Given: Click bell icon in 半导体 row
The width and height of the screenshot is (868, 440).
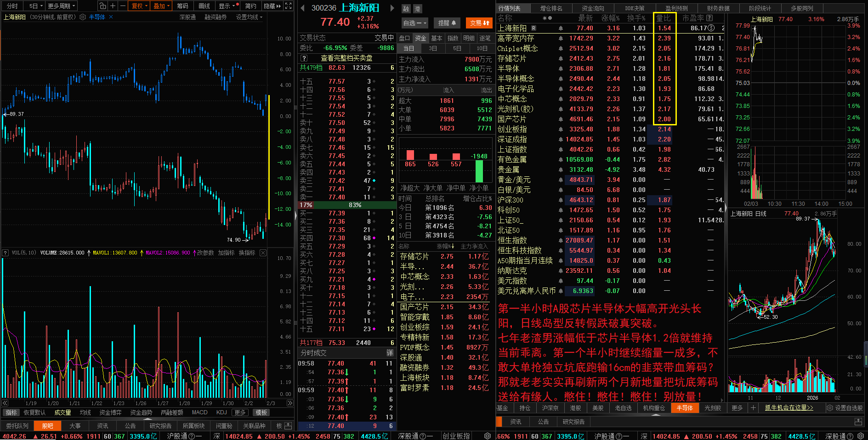Looking at the screenshot, I should pyautogui.click(x=561, y=68).
